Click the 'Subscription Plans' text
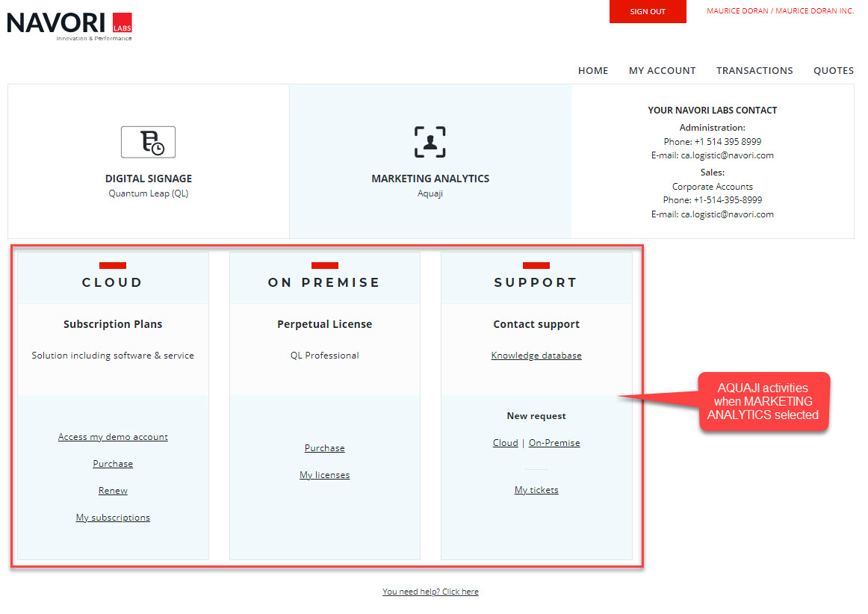Image resolution: width=868 pixels, height=614 pixels. [x=113, y=324]
